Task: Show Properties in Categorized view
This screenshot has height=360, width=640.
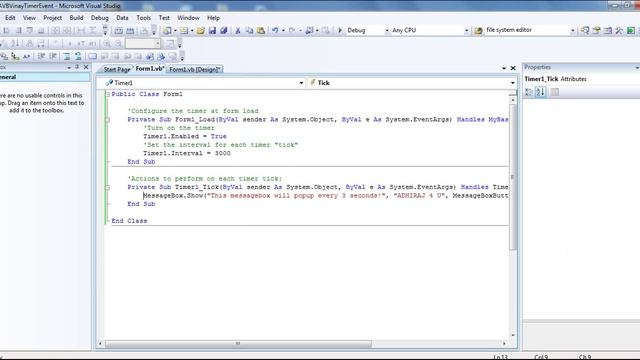Action: (x=529, y=92)
